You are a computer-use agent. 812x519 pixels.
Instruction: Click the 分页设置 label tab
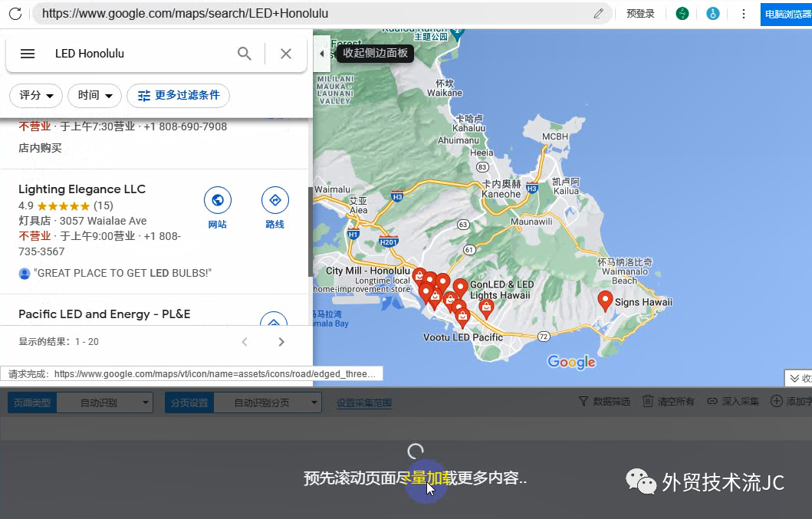(x=189, y=402)
